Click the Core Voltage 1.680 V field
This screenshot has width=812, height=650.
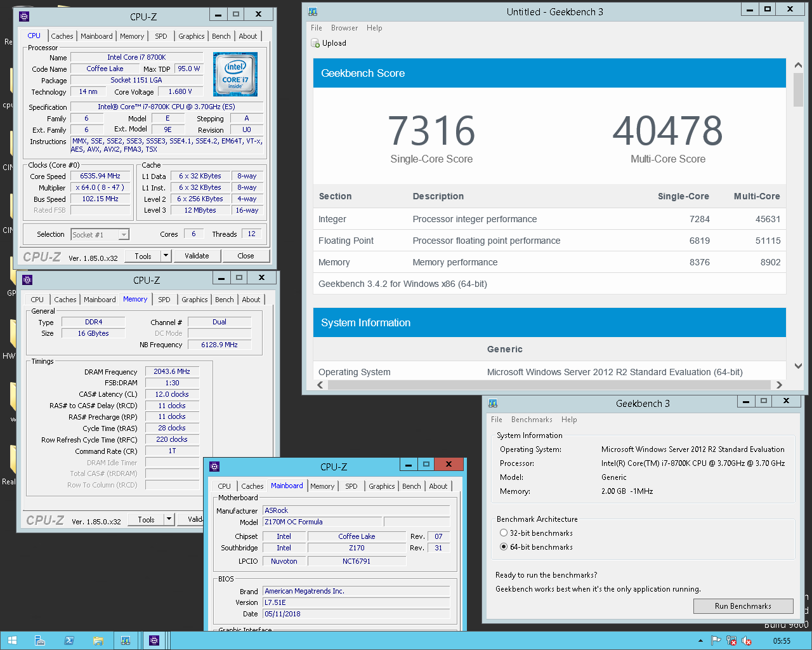pyautogui.click(x=180, y=91)
